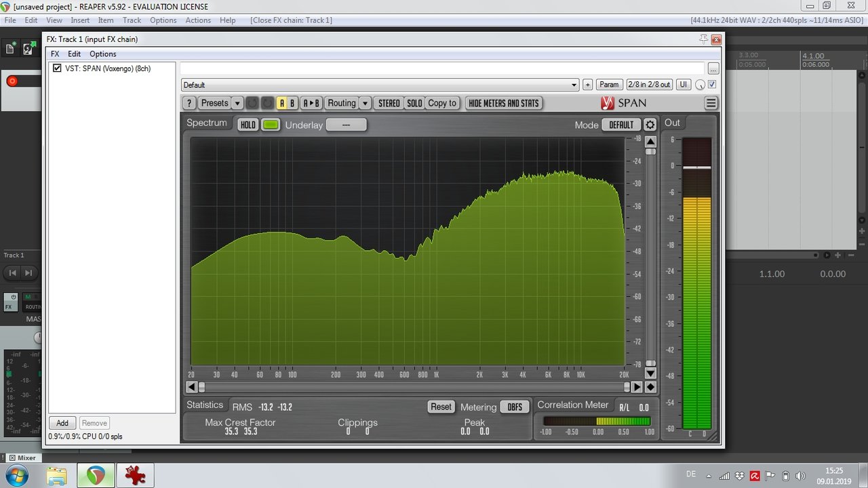The width and height of the screenshot is (868, 488).
Task: Click the SPAN redo arrow button
Action: pyautogui.click(x=268, y=103)
